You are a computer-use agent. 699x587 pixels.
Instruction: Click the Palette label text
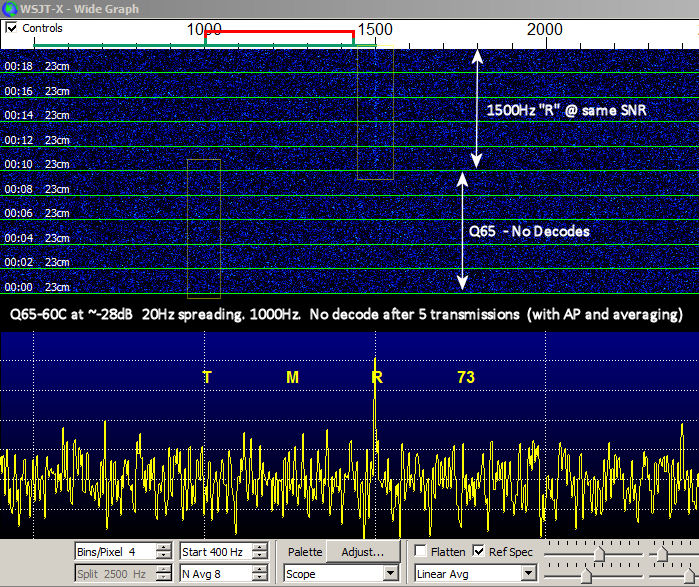(x=305, y=552)
